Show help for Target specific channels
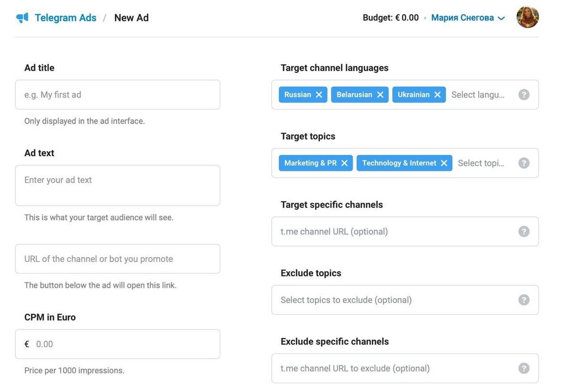The height and width of the screenshot is (392, 572). (524, 231)
